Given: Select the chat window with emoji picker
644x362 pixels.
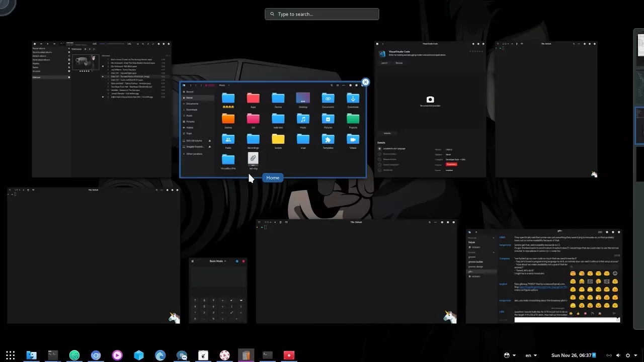Looking at the screenshot, I should coord(544,276).
